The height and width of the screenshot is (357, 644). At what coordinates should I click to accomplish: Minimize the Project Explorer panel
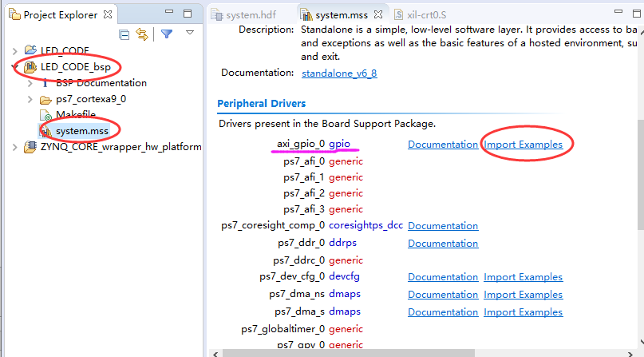tap(169, 12)
